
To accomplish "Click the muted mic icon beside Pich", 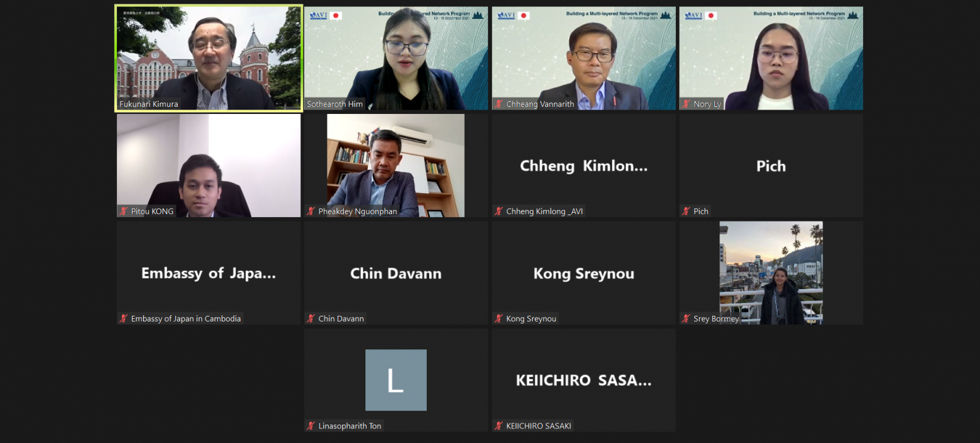I will coord(687,211).
